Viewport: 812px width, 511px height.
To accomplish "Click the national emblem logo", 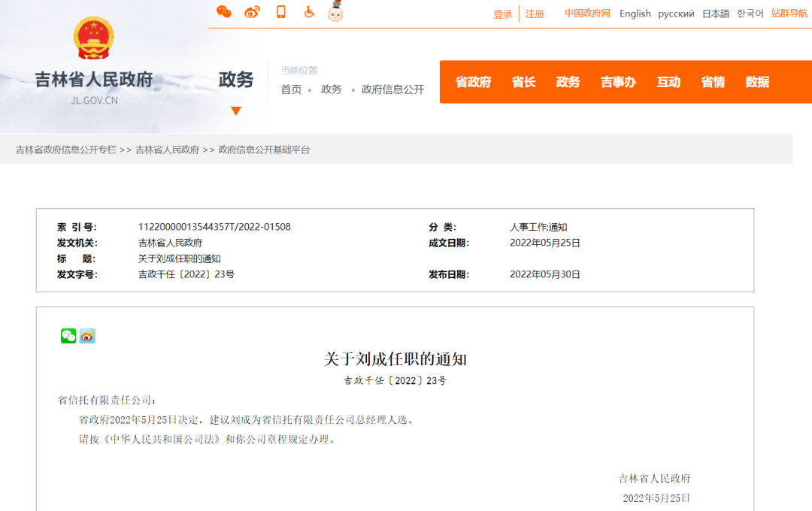I will click(x=94, y=39).
